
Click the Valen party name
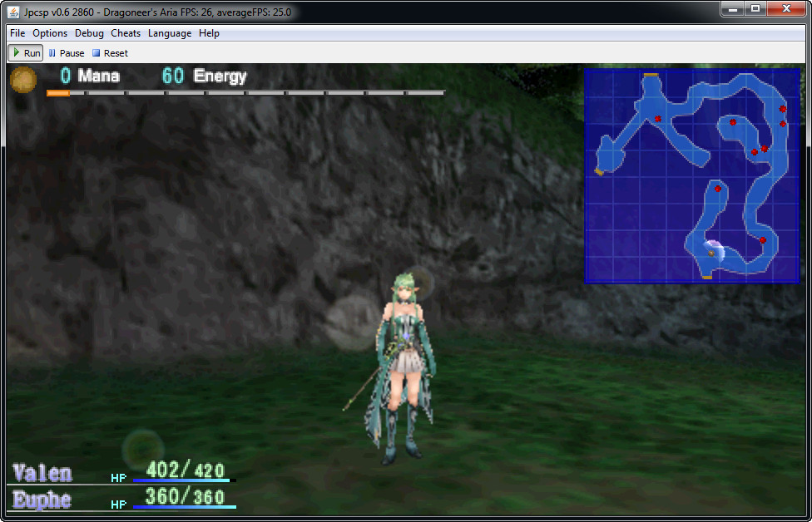42,473
